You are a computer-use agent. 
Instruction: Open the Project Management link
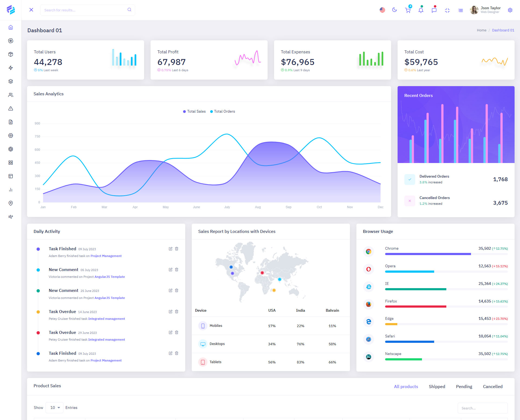pos(106,256)
